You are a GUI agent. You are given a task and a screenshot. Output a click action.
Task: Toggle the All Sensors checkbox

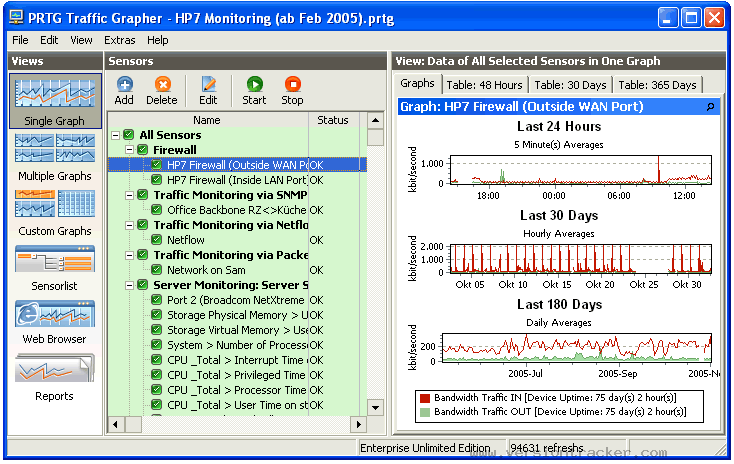pos(128,135)
